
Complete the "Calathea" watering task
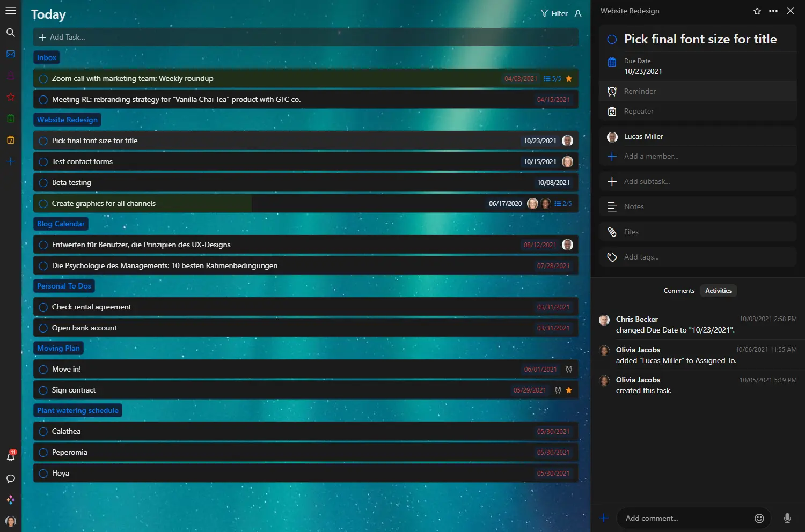[43, 432]
